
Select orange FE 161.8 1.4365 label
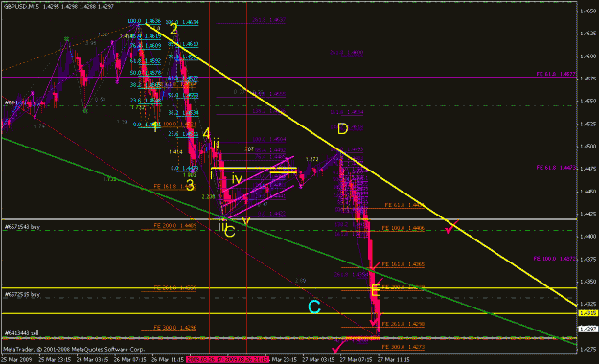(403, 264)
